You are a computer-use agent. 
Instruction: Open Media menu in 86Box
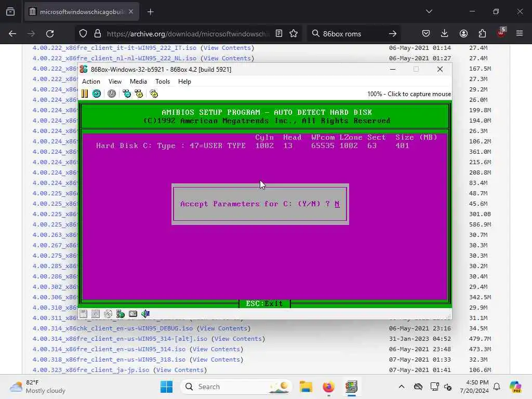pyautogui.click(x=138, y=82)
